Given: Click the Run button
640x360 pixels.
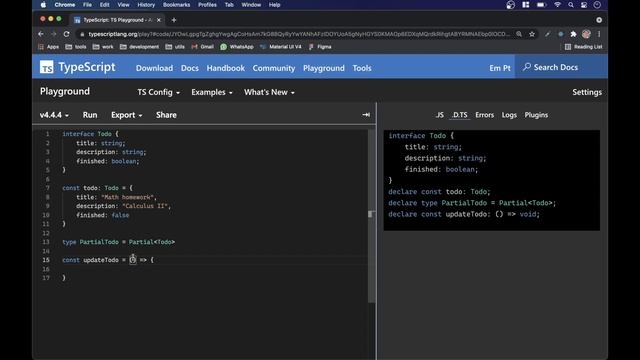Looking at the screenshot, I should click(x=90, y=115).
